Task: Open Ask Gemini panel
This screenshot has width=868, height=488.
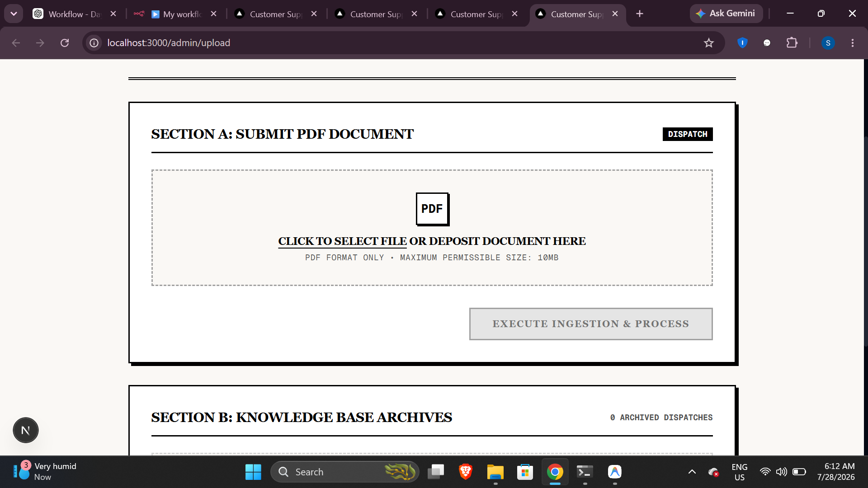Action: (x=726, y=14)
